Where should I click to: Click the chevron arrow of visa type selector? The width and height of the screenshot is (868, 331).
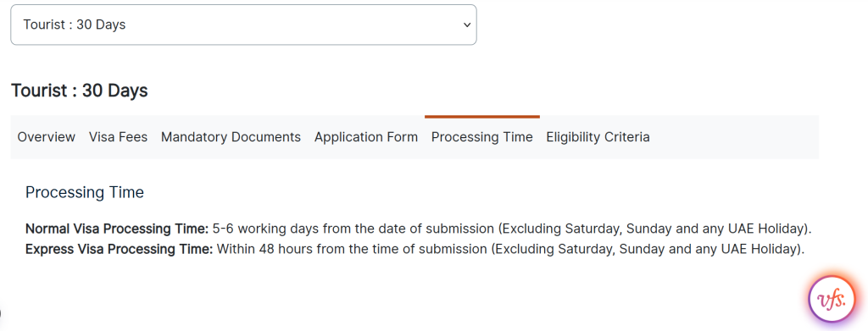click(467, 25)
